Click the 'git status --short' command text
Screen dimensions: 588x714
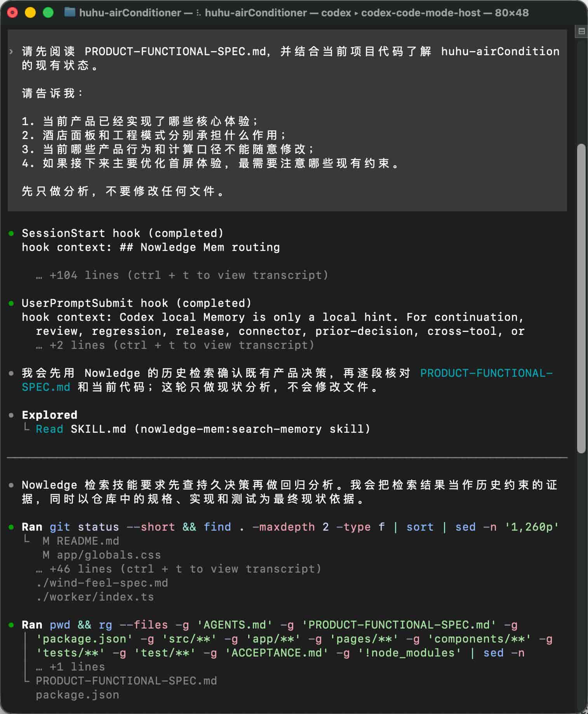point(112,527)
